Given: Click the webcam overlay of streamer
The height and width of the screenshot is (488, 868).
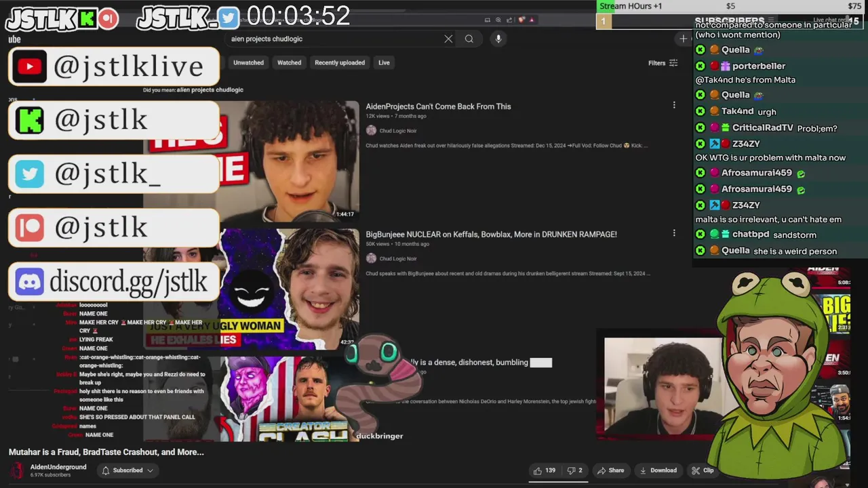Looking at the screenshot, I should click(663, 386).
